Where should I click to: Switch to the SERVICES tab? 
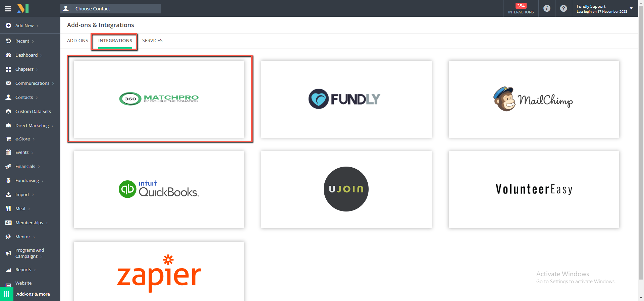(152, 41)
